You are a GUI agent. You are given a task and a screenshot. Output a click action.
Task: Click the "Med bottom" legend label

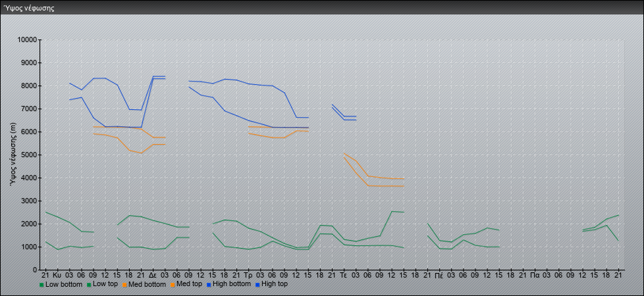point(147,284)
